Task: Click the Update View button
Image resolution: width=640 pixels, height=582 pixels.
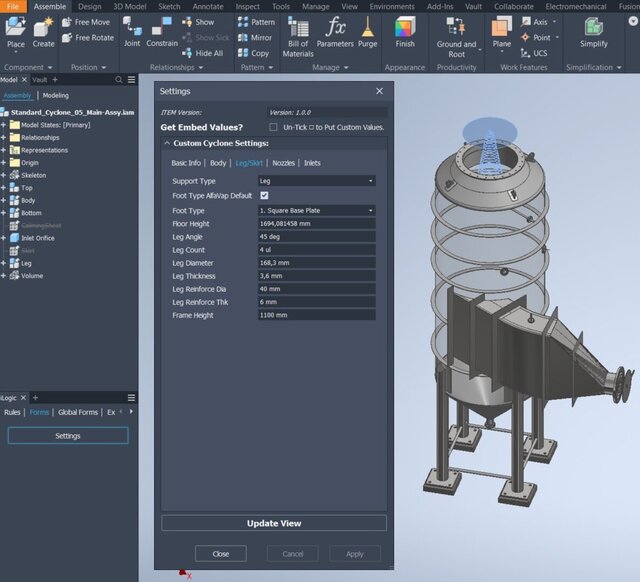Action: point(274,523)
